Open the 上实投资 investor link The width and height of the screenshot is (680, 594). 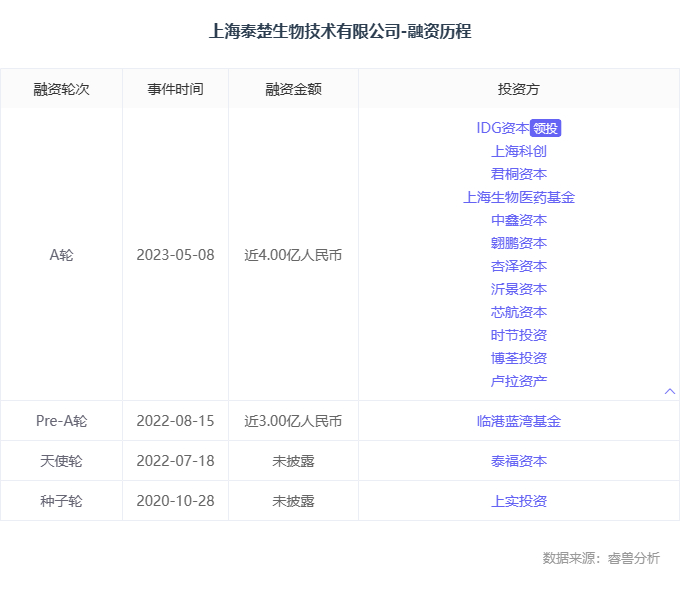point(519,501)
